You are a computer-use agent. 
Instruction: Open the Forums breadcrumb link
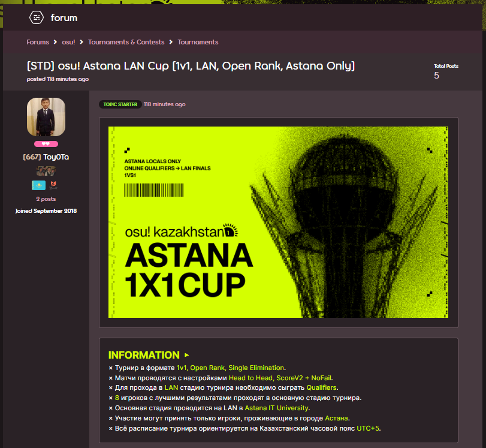coord(38,42)
